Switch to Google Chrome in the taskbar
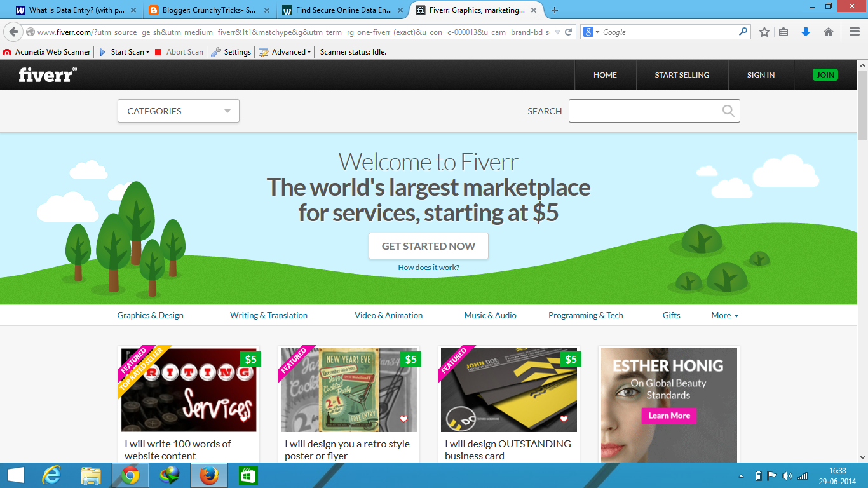The image size is (868, 488). (x=130, y=475)
